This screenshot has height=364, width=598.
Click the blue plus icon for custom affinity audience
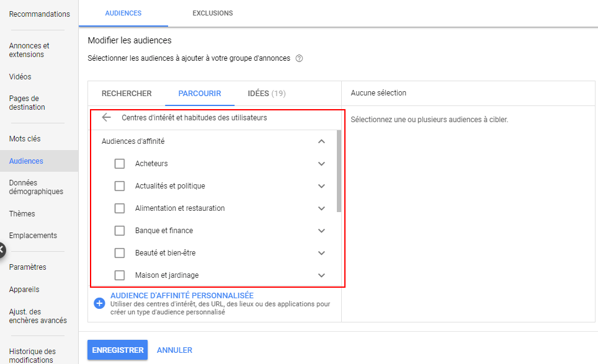[x=99, y=303]
